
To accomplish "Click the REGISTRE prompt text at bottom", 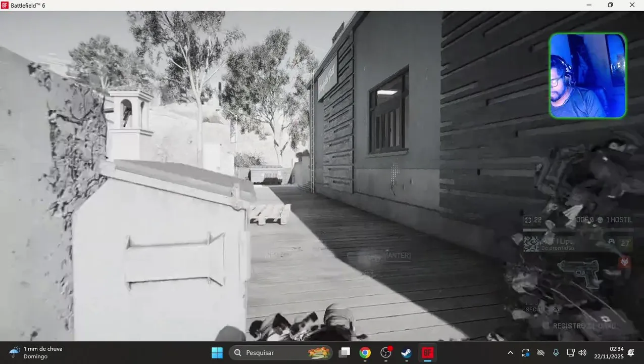I will pyautogui.click(x=584, y=326).
